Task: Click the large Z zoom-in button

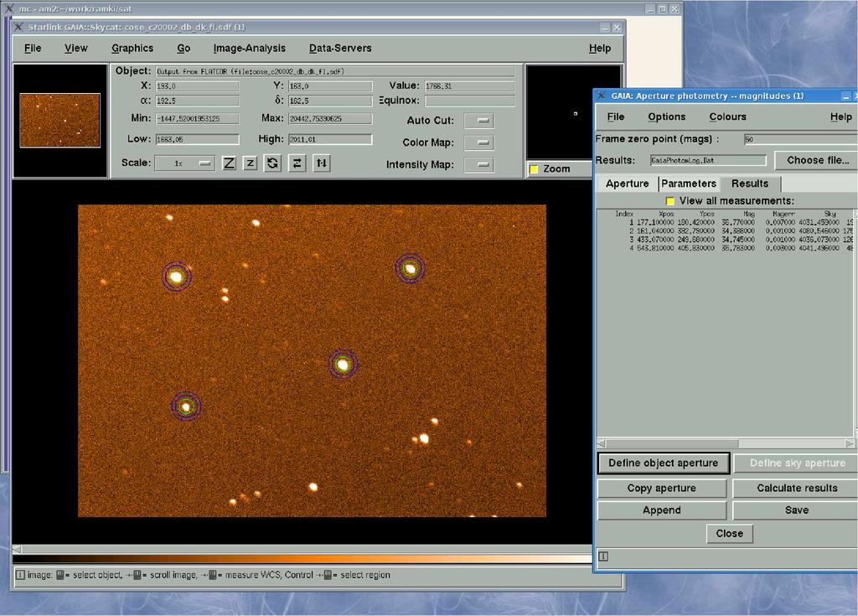Action: (x=229, y=163)
